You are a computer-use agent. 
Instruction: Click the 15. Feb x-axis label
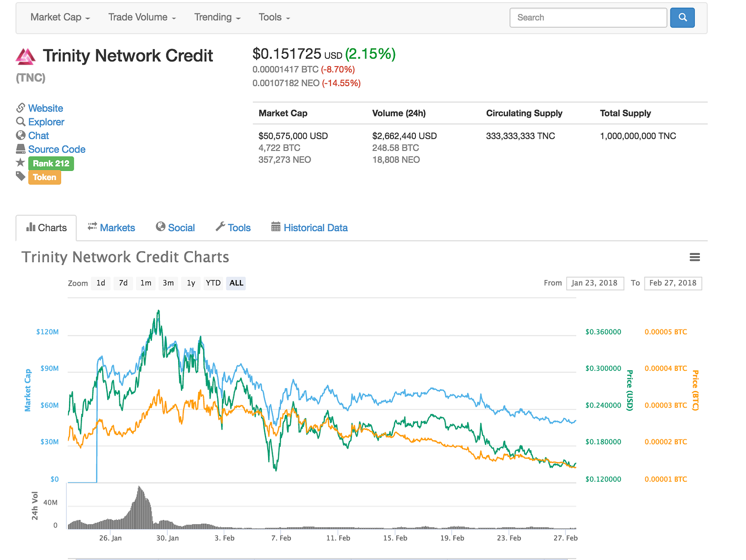pyautogui.click(x=395, y=538)
